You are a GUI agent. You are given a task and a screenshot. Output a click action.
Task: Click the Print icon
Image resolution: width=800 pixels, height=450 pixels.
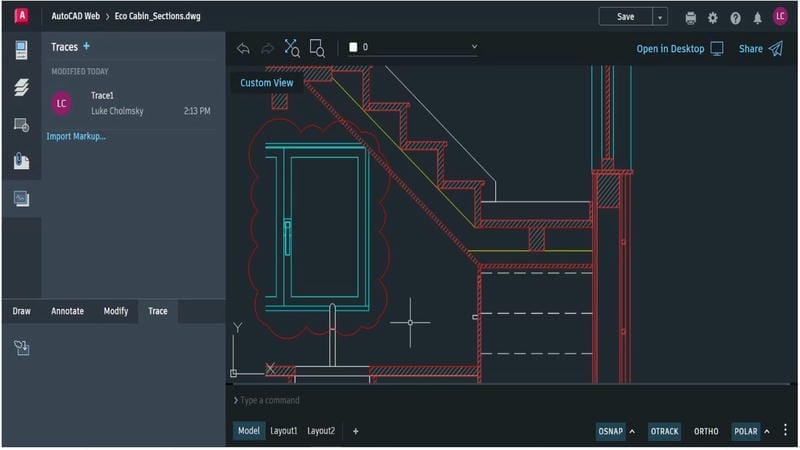click(x=690, y=18)
